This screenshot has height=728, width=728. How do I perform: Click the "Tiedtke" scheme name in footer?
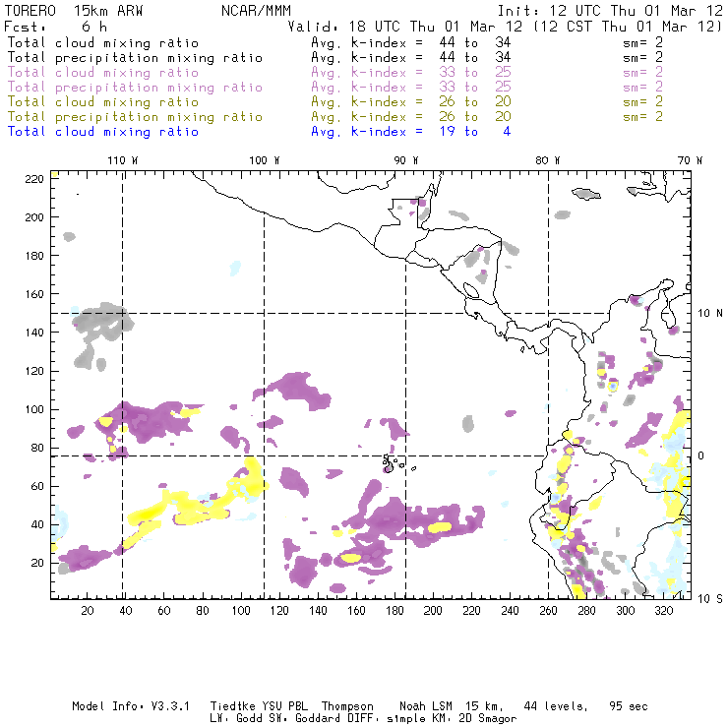pos(232,706)
